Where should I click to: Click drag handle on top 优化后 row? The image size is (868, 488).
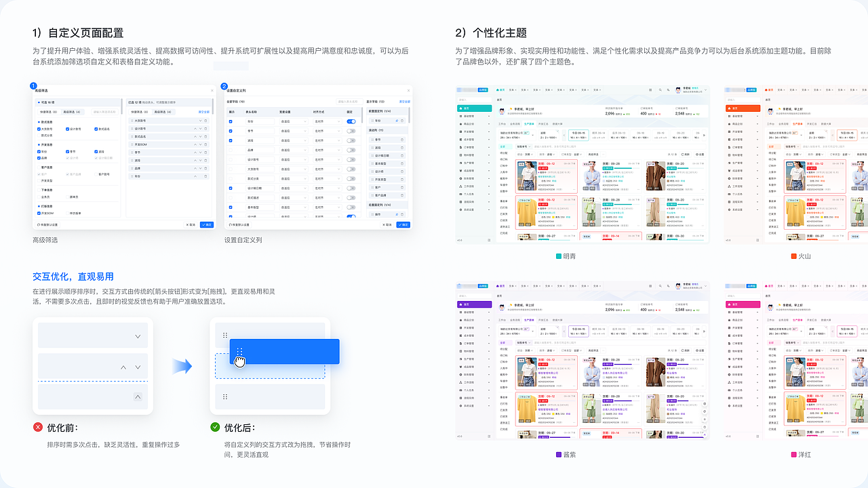[225, 335]
